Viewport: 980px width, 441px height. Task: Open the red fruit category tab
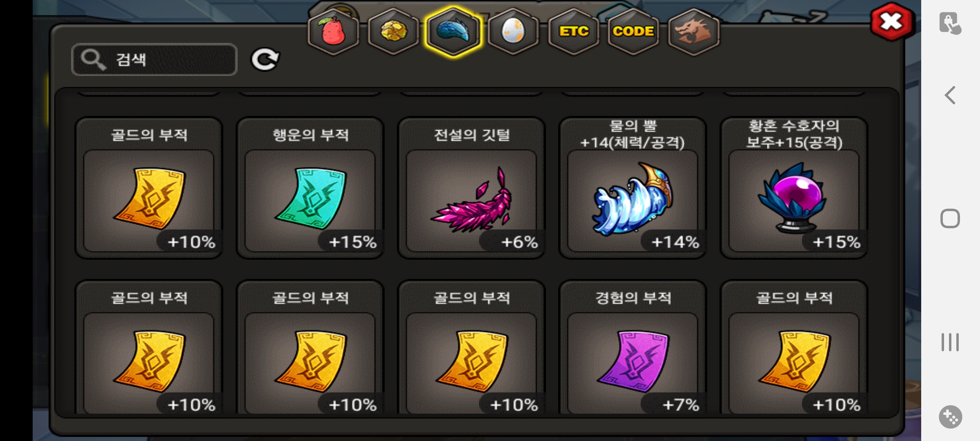334,32
